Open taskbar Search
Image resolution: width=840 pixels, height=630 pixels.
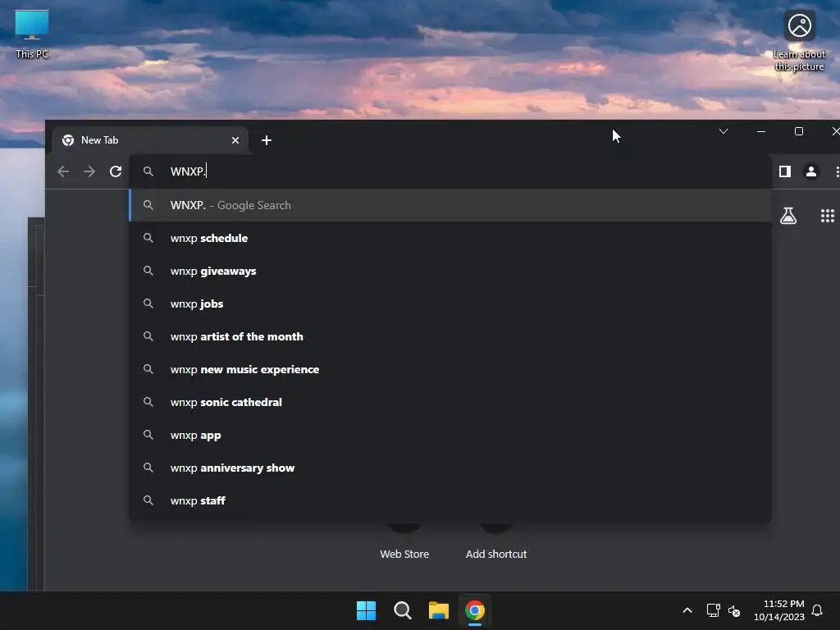point(402,610)
